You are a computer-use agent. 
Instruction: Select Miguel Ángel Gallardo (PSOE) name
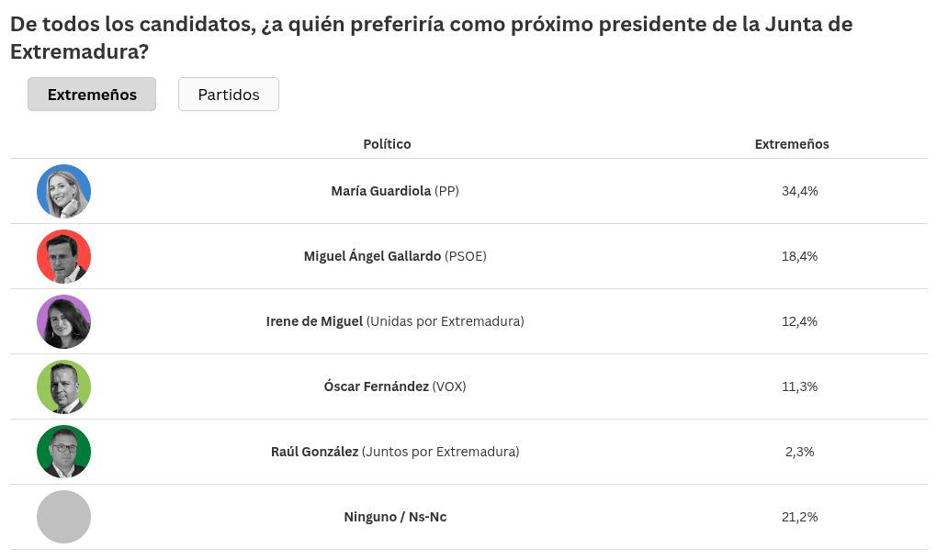(x=395, y=256)
